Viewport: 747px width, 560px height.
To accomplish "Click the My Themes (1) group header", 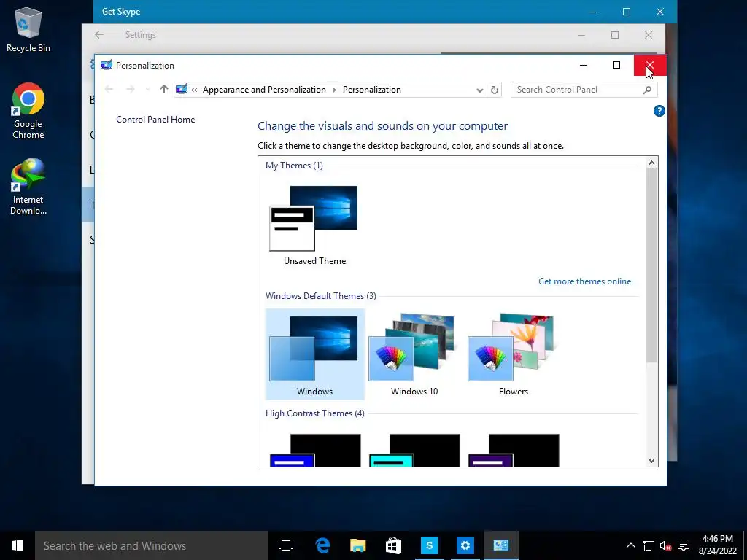I will click(x=294, y=166).
